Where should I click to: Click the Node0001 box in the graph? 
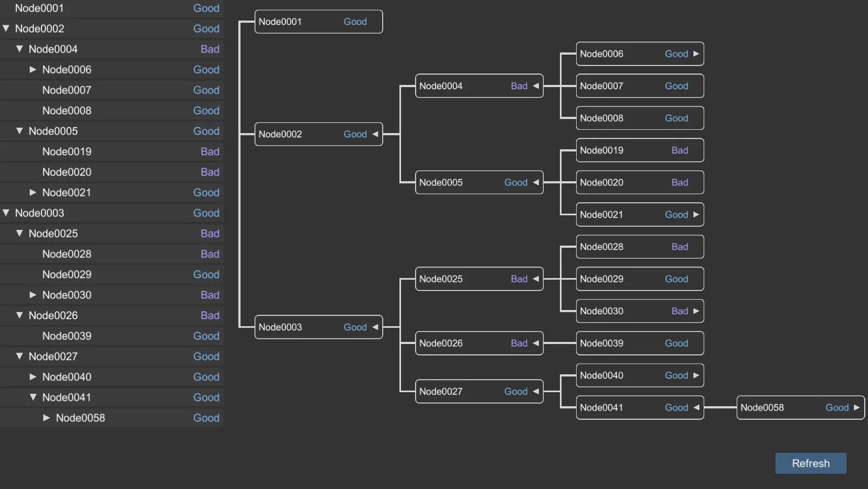tap(318, 22)
